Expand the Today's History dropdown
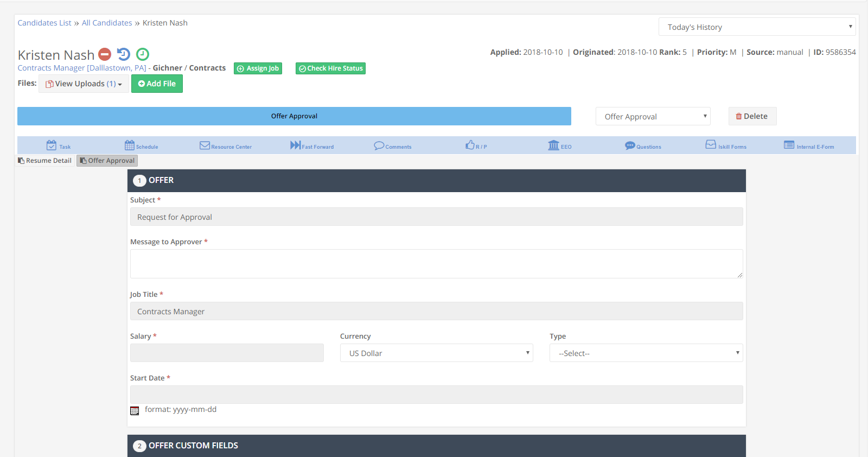The width and height of the screenshot is (868, 457). pos(757,27)
